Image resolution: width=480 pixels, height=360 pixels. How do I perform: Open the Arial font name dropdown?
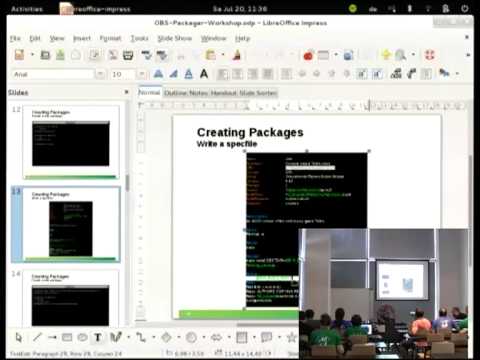click(100, 74)
